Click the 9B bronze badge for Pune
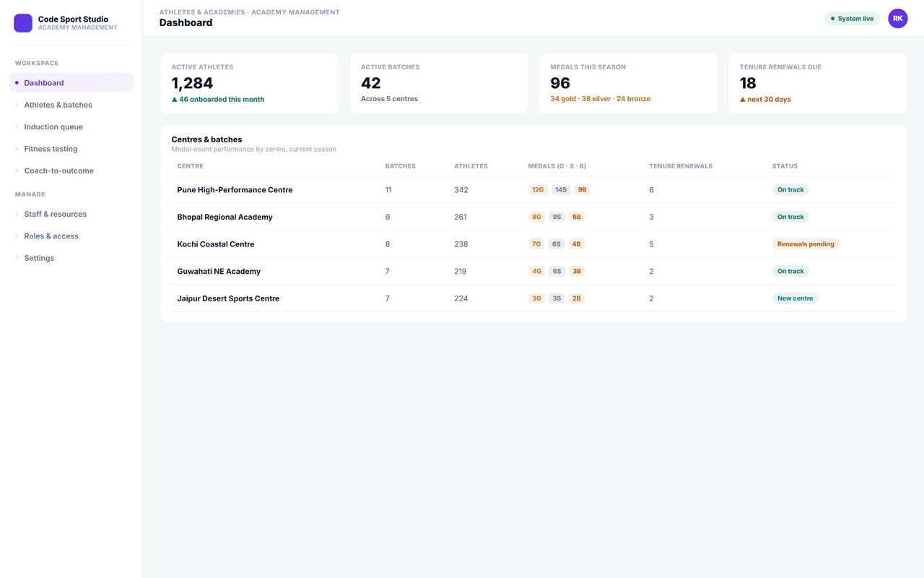Image resolution: width=924 pixels, height=578 pixels. pyautogui.click(x=583, y=190)
